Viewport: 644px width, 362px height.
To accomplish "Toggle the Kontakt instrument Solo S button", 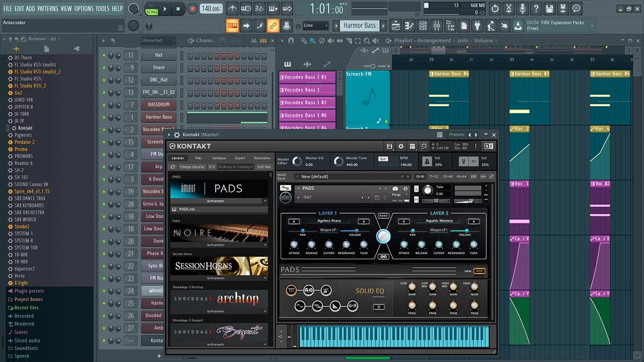I will [417, 189].
